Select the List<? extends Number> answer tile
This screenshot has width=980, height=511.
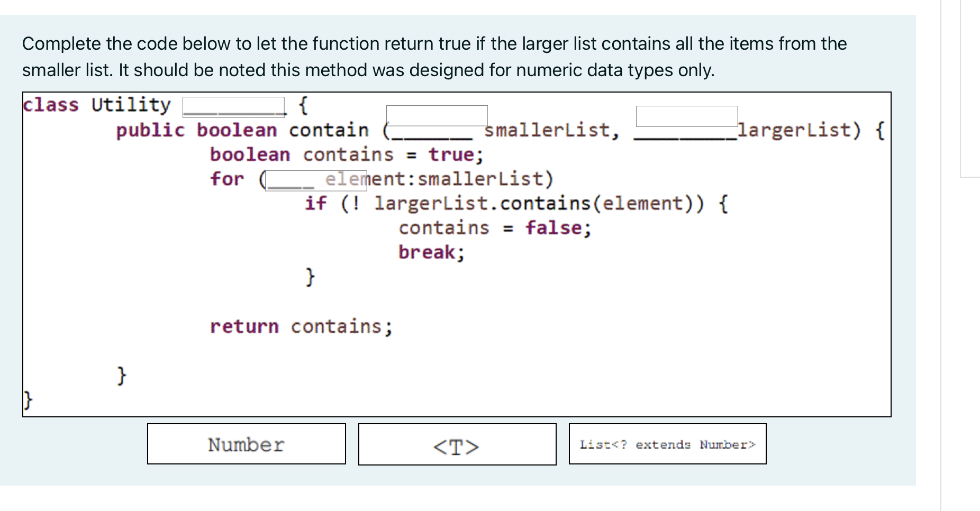[667, 444]
